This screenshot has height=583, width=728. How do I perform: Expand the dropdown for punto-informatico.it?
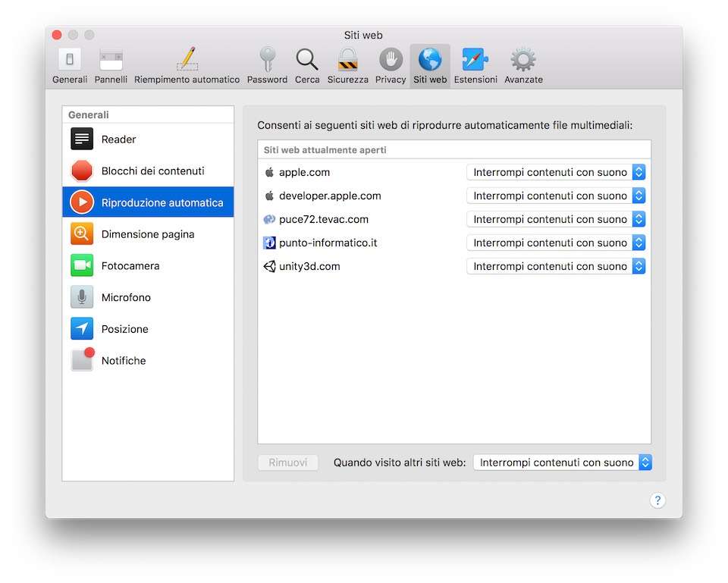[x=556, y=243]
